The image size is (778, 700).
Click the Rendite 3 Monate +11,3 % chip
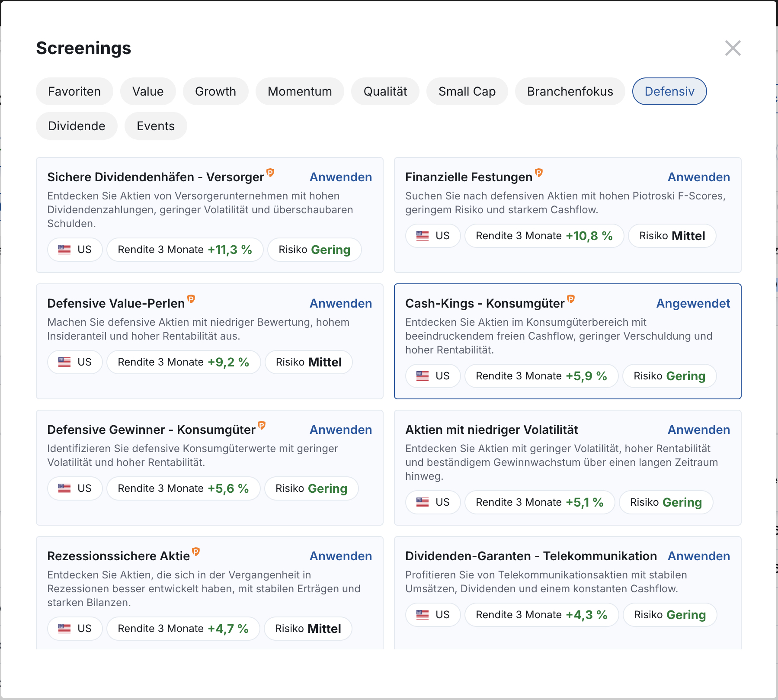185,250
